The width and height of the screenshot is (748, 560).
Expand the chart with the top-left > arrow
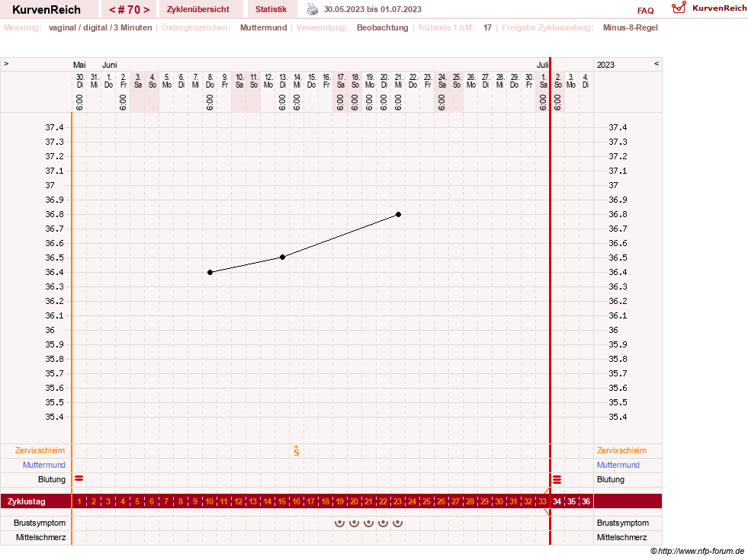click(6, 63)
